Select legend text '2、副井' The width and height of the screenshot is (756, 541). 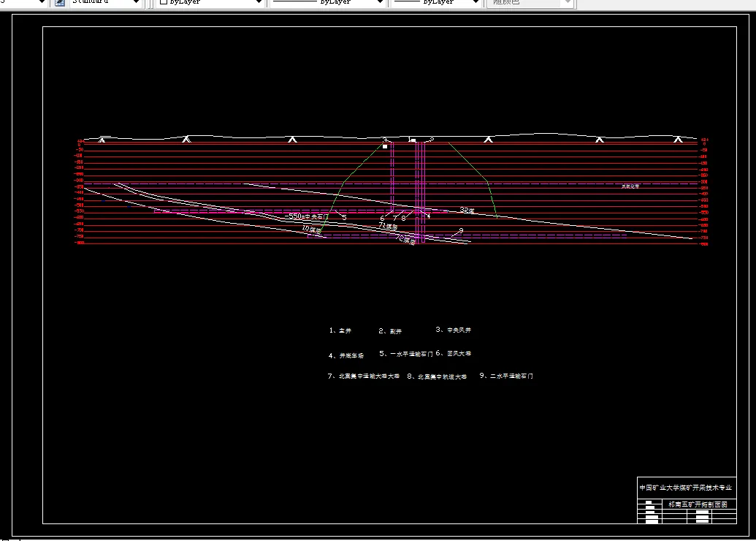(x=390, y=331)
